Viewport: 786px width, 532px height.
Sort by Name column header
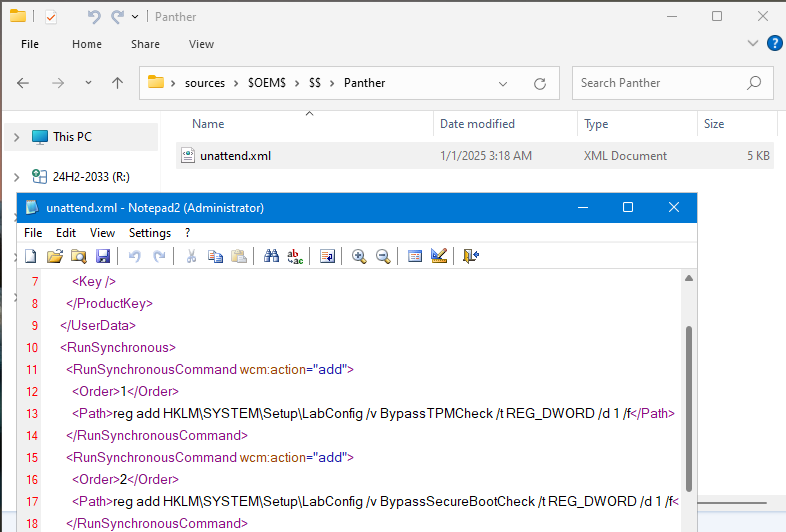click(208, 124)
